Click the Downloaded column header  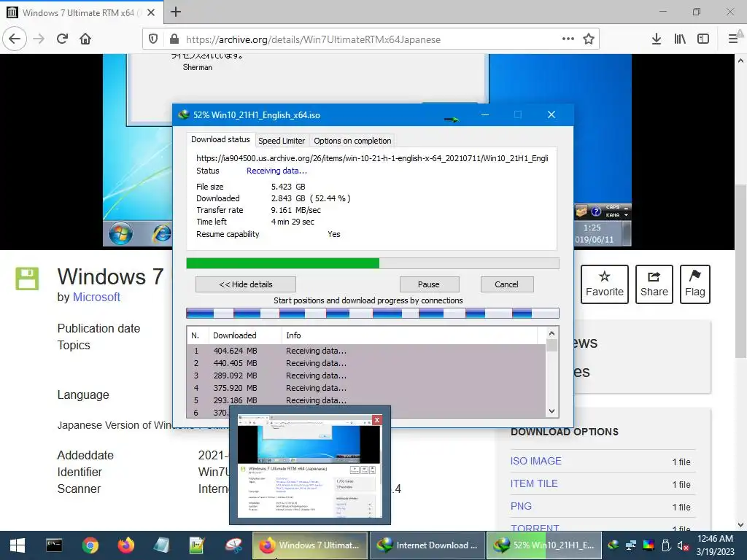click(245, 335)
